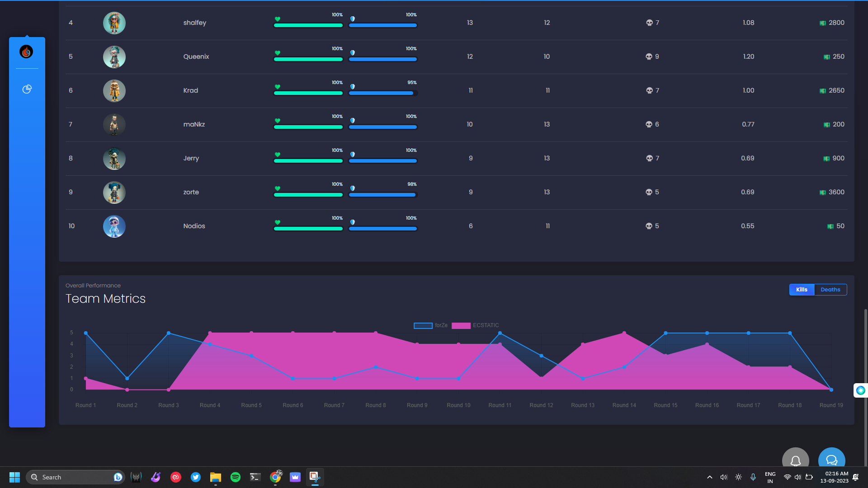Expand the system tray hidden icons chevron
This screenshot has width=868, height=488.
(x=709, y=477)
